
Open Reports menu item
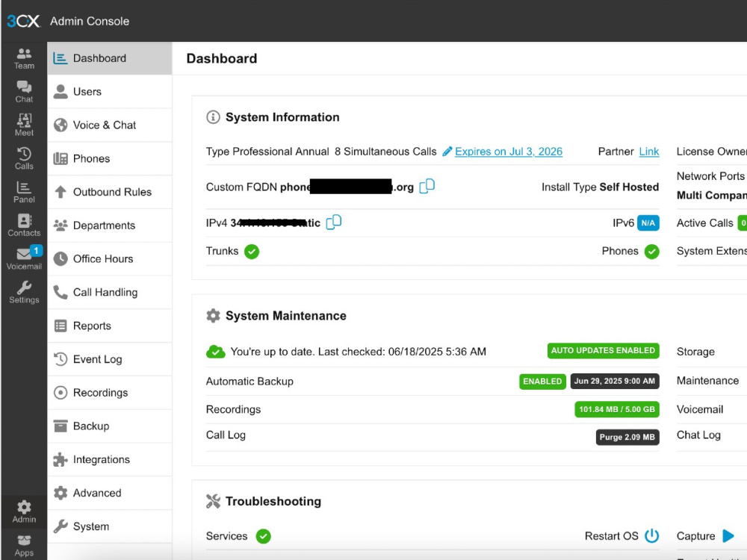pos(110,326)
